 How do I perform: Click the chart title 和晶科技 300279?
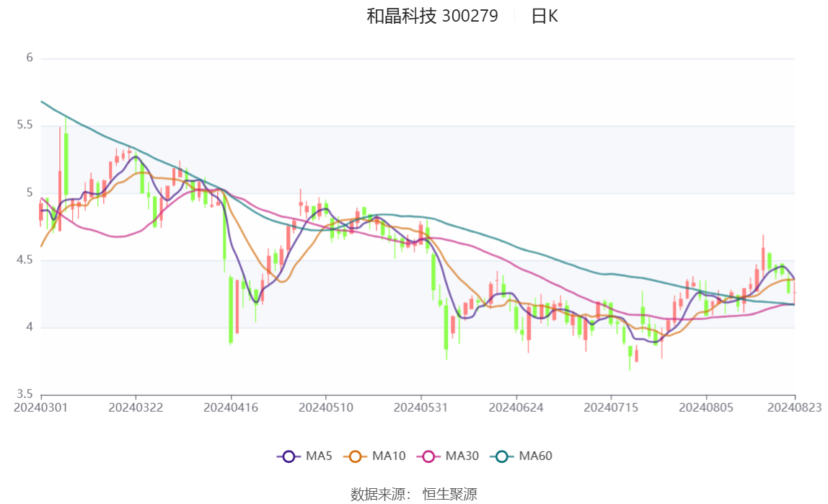432,16
